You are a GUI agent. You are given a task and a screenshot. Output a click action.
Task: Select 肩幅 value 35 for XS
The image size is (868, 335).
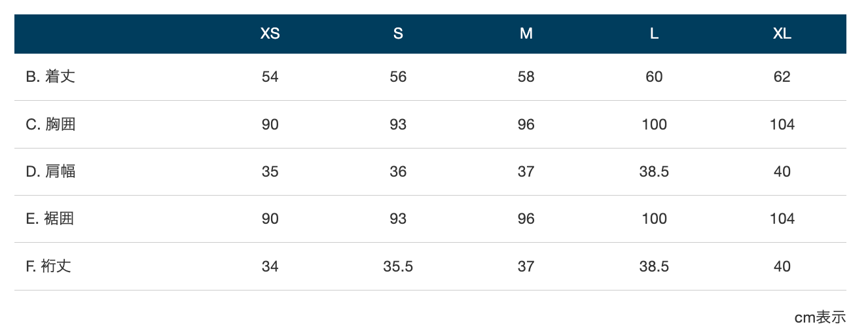click(x=270, y=171)
